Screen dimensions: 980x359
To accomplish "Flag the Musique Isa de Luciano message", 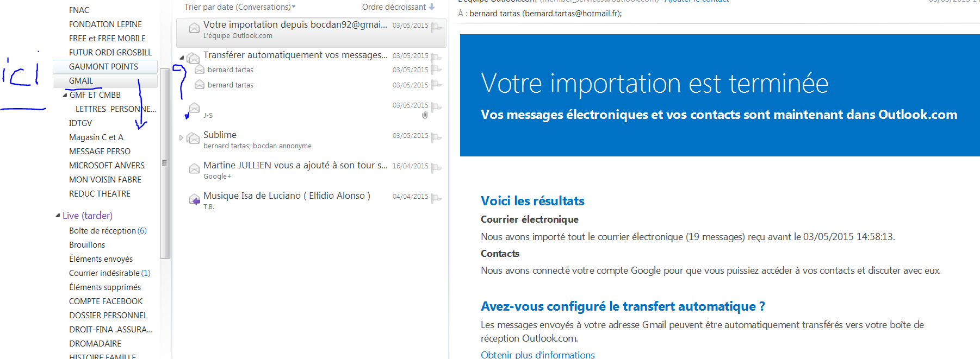I will click(436, 198).
